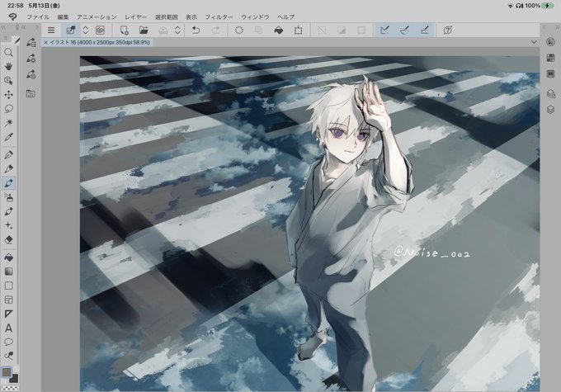The width and height of the screenshot is (561, 392).
Task: Toggle the switch-canvas edit icon
Action: [x=71, y=31]
